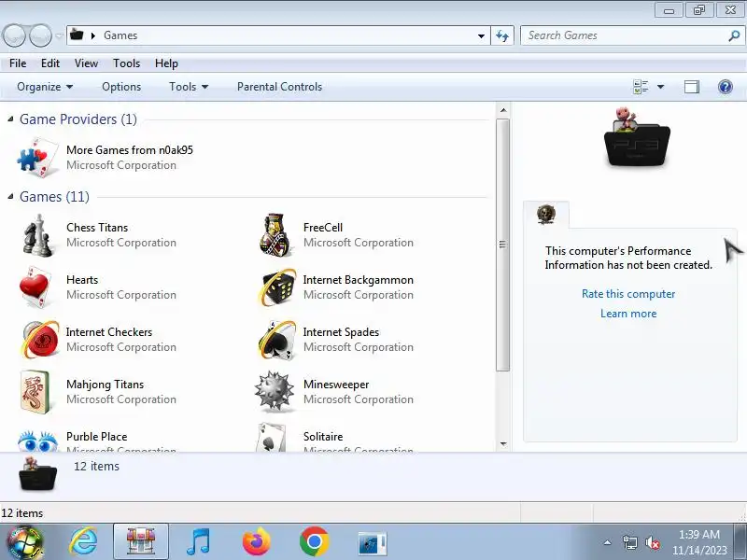
Task: Click the scrollbar up arrow
Action: (x=503, y=110)
